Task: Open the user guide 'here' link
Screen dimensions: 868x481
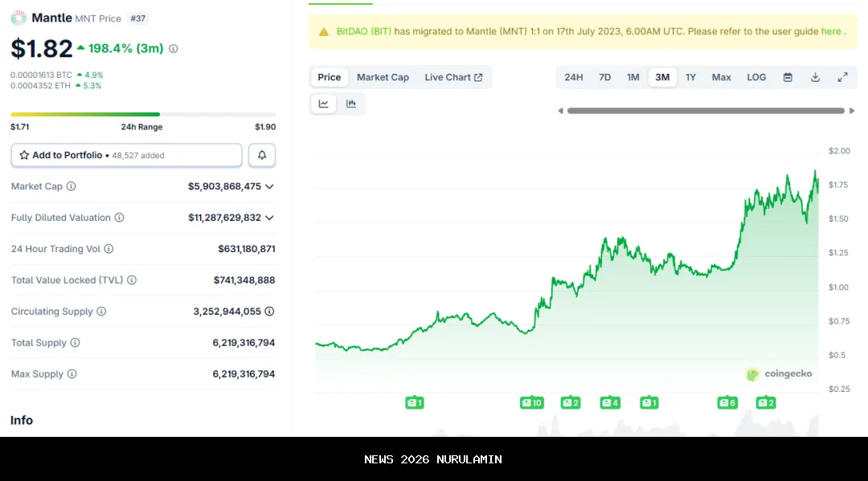Action: click(830, 31)
